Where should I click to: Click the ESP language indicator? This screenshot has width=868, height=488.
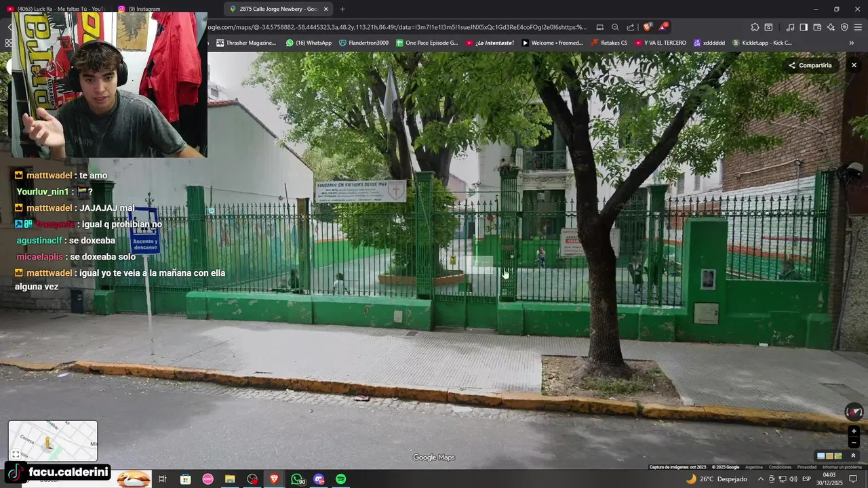pos(806,479)
